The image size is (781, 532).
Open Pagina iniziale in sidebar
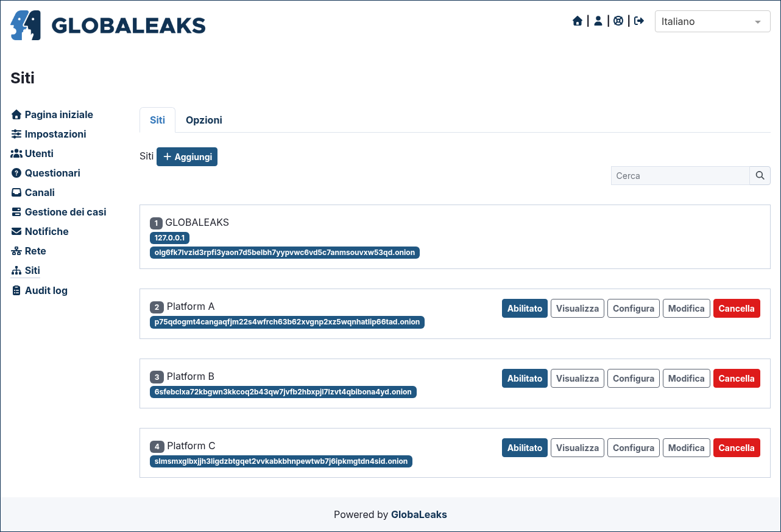point(52,114)
